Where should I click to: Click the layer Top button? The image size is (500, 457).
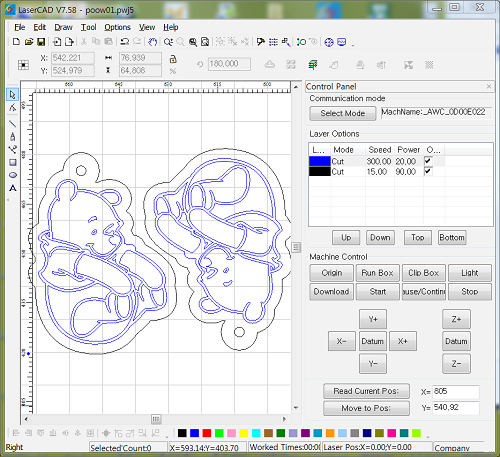pos(418,237)
